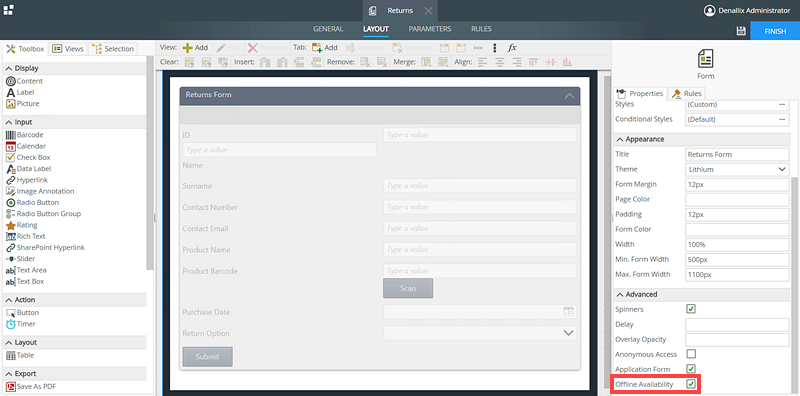Select Table layout control in toolbox
The width and height of the screenshot is (800, 396).
coord(20,355)
